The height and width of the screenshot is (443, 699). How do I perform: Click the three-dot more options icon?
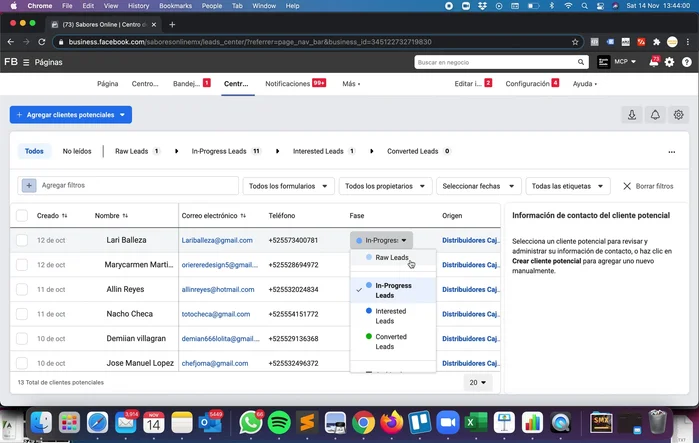[671, 152]
